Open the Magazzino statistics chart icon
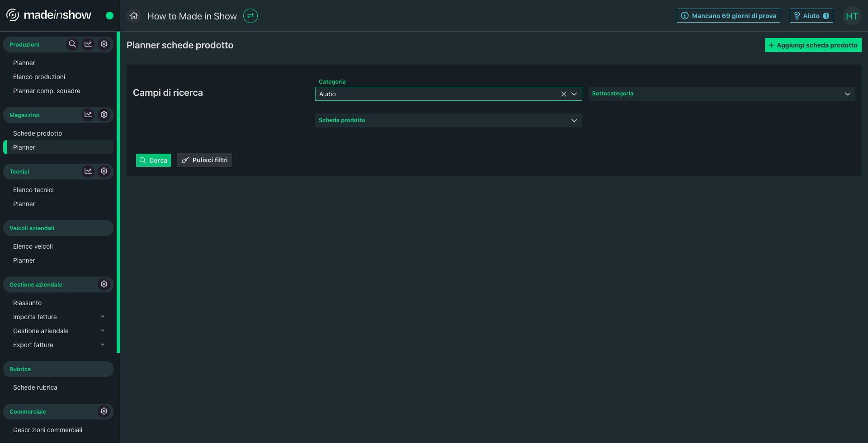 tap(88, 115)
